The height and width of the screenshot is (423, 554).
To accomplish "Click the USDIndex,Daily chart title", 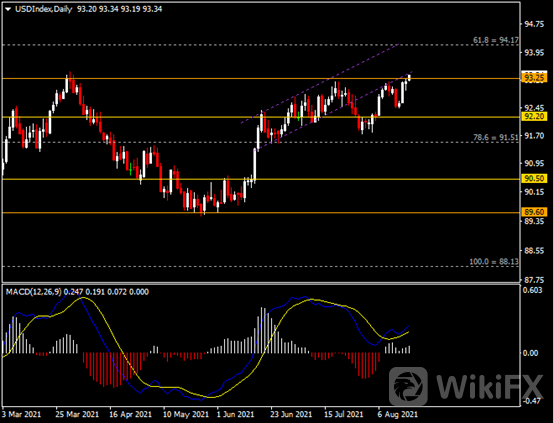I will [43, 9].
